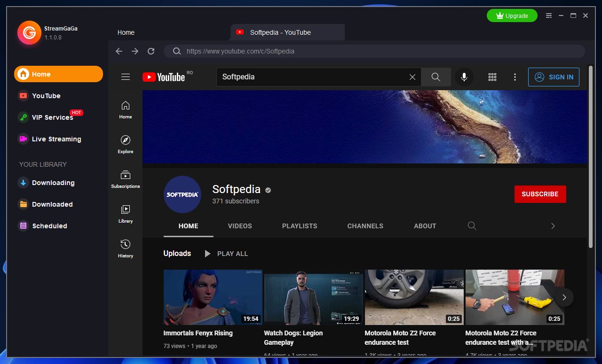
Task: Open VIP Services in sidebar
Action: [50, 117]
